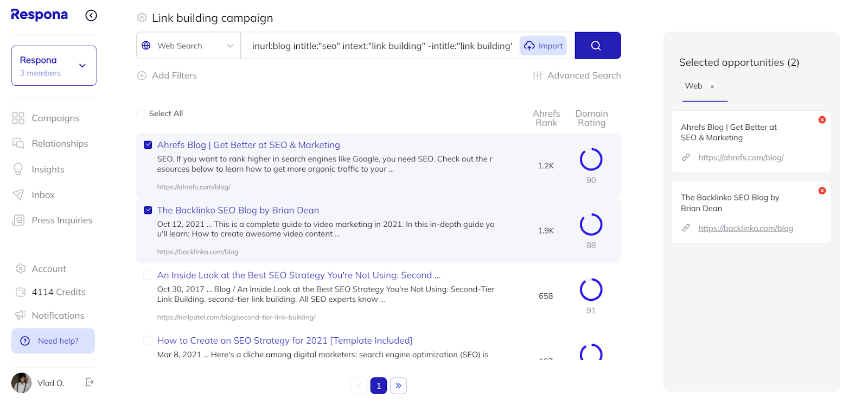The height and width of the screenshot is (404, 868).
Task: Toggle the Select All checkbox
Action: coord(141,113)
